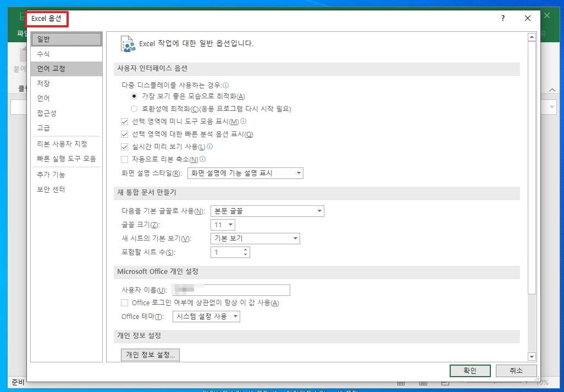The width and height of the screenshot is (564, 392).
Task: Click the options pane scrollbar up arrow
Action: coord(532,37)
